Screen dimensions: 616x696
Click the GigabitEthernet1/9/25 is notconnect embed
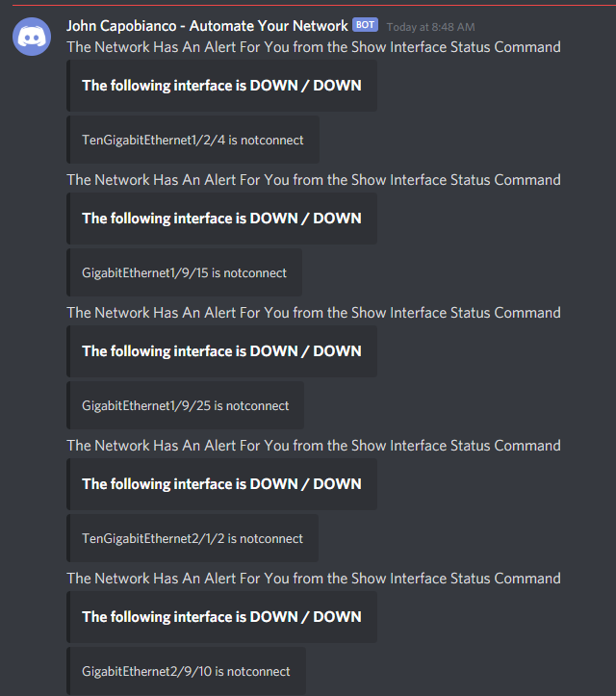186,405
